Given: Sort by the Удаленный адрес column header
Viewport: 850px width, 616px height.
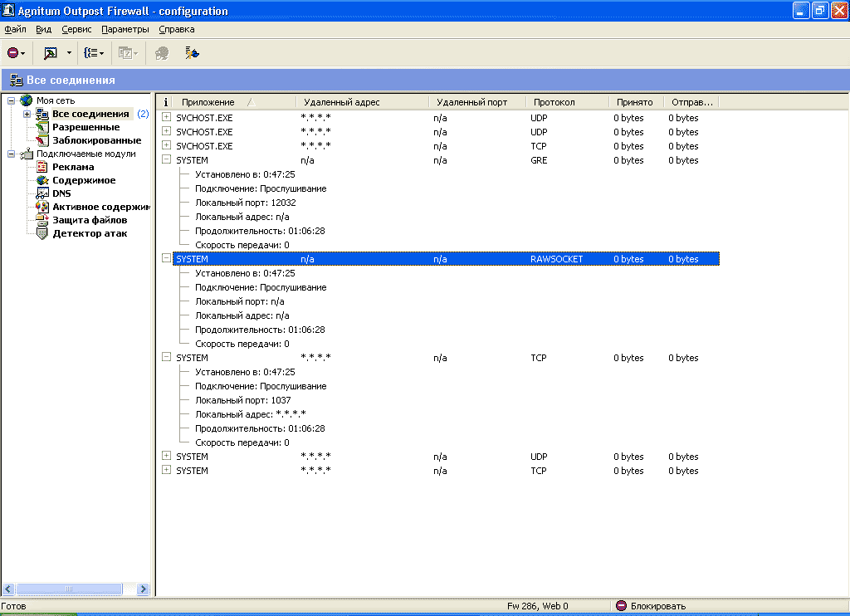Looking at the screenshot, I should (x=363, y=102).
